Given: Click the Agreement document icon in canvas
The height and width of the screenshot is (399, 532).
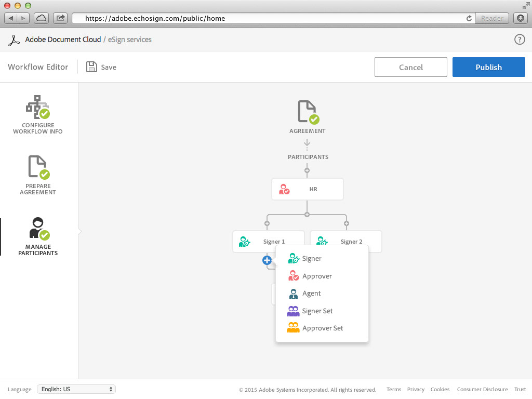Looking at the screenshot, I should click(x=307, y=112).
